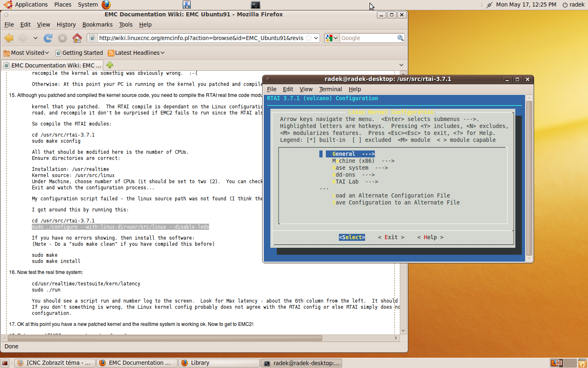Click the search magnifier icon
This screenshot has width=588, height=368.
point(400,38)
